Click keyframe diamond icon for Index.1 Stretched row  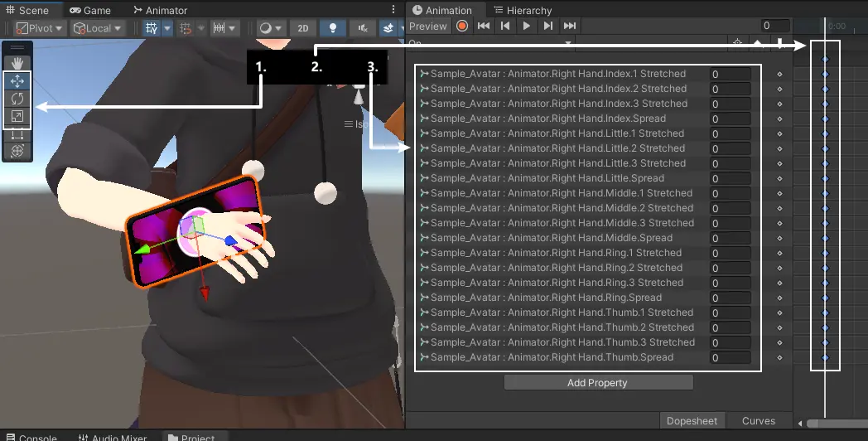pyautogui.click(x=779, y=75)
